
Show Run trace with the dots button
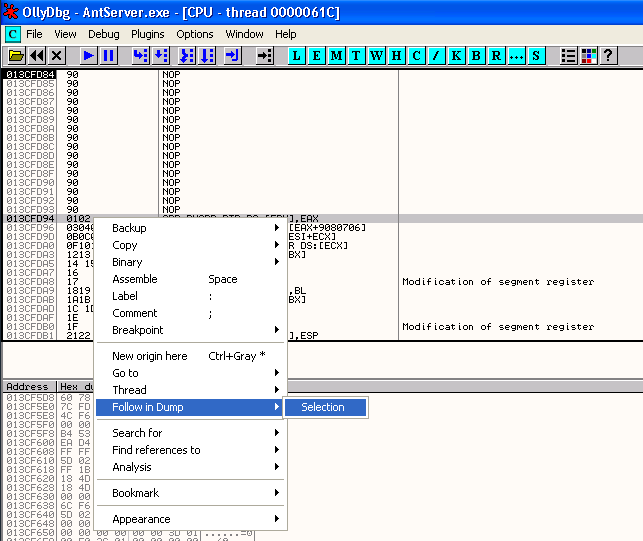coord(516,56)
